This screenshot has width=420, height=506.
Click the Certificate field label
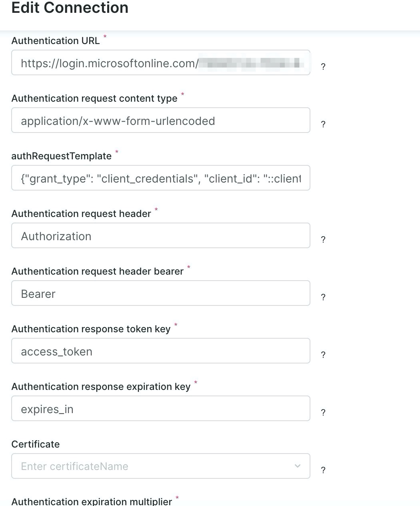pos(36,444)
